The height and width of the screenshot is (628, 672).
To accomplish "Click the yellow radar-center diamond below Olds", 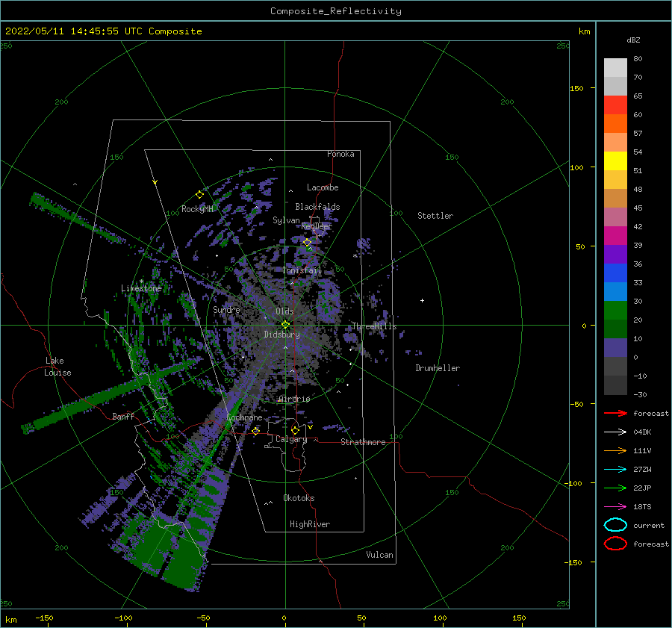I will point(285,325).
